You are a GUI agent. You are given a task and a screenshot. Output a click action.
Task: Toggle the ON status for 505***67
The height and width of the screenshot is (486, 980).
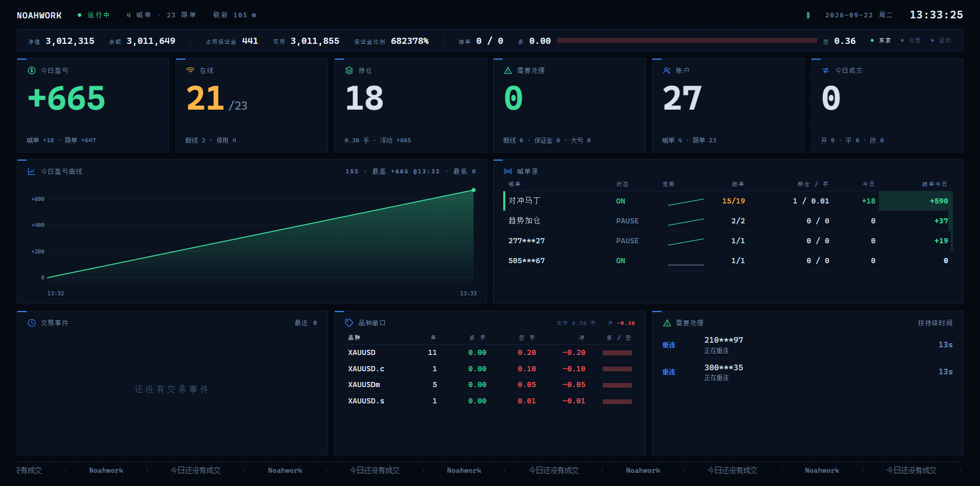click(621, 261)
